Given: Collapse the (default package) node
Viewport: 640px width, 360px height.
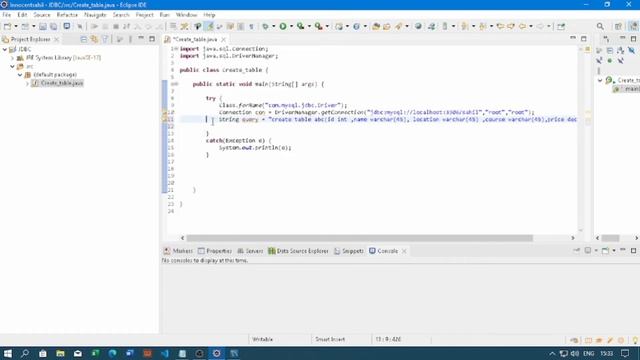Looking at the screenshot, I should 20,75.
